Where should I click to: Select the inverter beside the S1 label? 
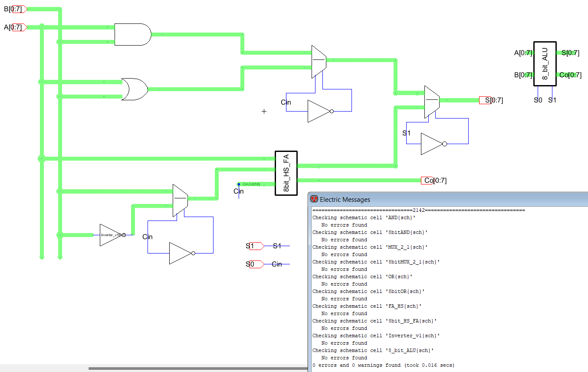click(434, 144)
